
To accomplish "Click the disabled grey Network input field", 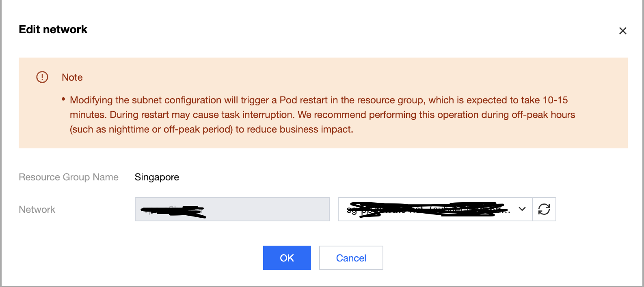I will [232, 209].
